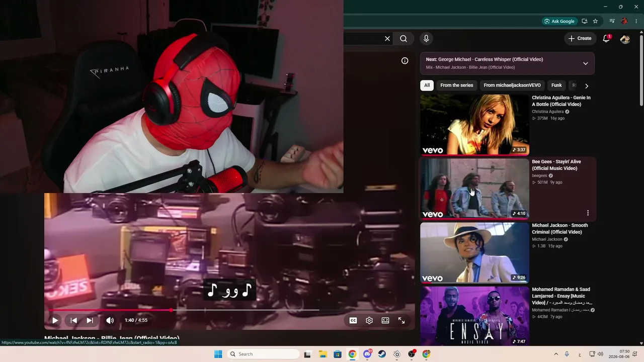Seek on the video progress bar
Viewport: 644px width, 362px height.
(229, 310)
